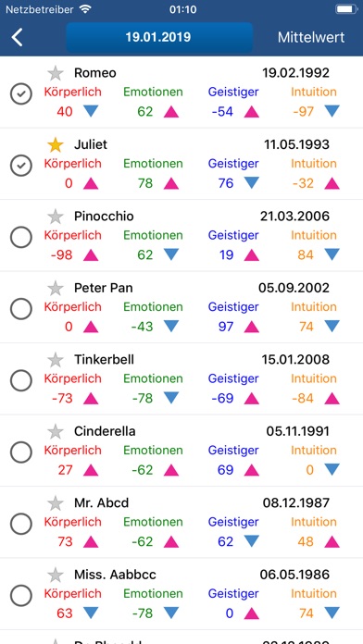Tap Mr. Abcd's Körperlich value 73

tap(65, 541)
